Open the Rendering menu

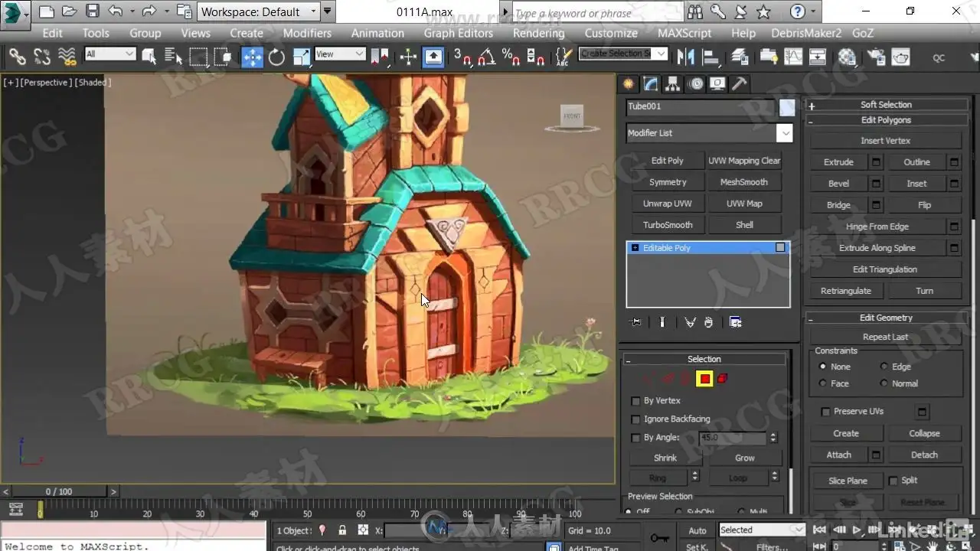coord(538,33)
